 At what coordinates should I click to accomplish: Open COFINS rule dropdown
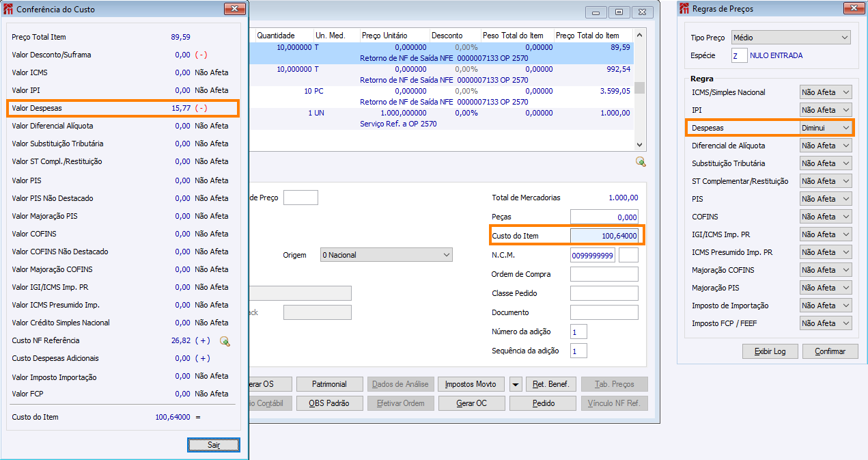click(826, 217)
